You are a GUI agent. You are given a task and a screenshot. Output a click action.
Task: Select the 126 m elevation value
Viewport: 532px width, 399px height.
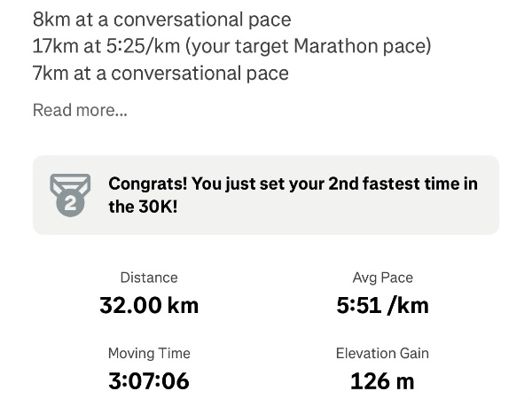pyautogui.click(x=382, y=381)
